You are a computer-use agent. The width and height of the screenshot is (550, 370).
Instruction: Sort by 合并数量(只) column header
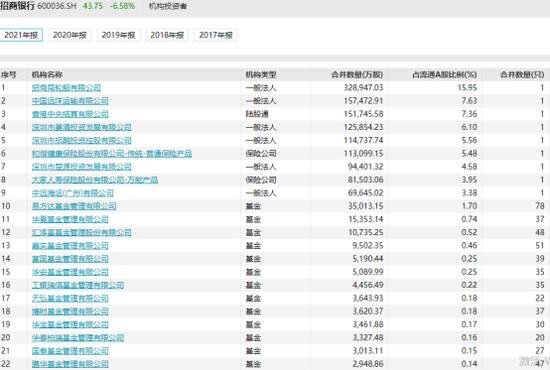click(x=522, y=75)
